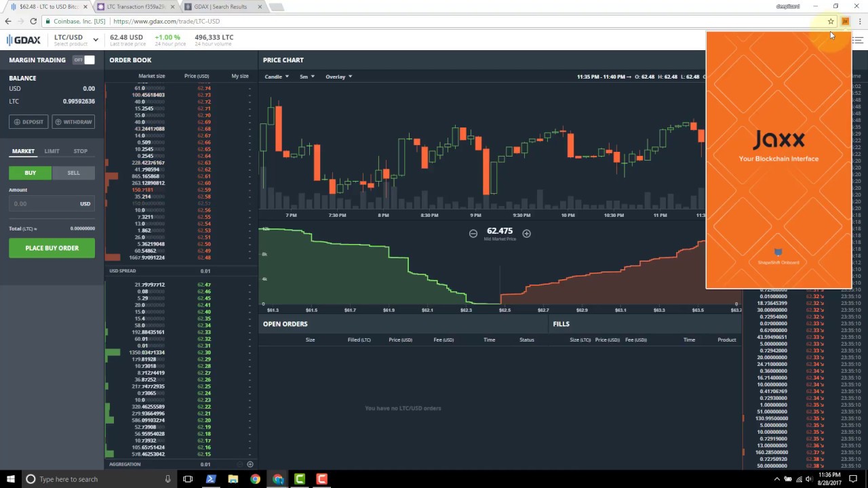Click the USD balance 0.00
The height and width of the screenshot is (488, 868).
(89, 89)
